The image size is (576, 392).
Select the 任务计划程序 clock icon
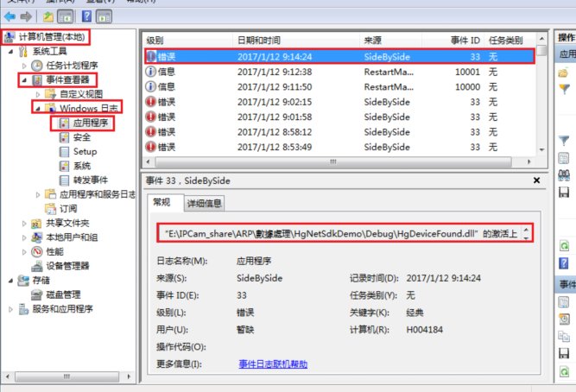pyautogui.click(x=37, y=66)
